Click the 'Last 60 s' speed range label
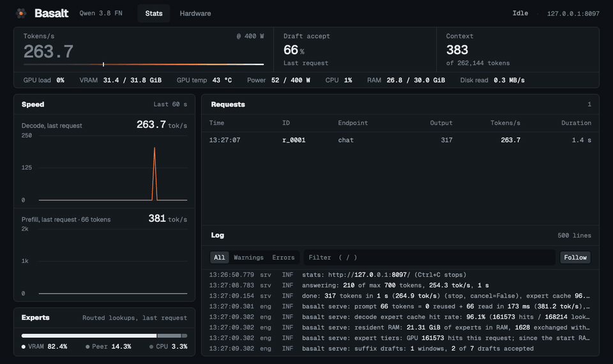The image size is (613, 364). pos(170,104)
